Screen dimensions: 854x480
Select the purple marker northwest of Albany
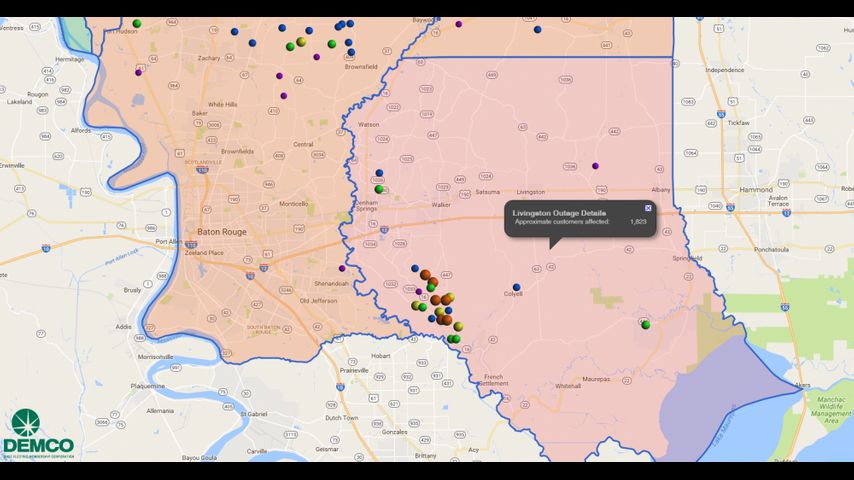(x=595, y=166)
